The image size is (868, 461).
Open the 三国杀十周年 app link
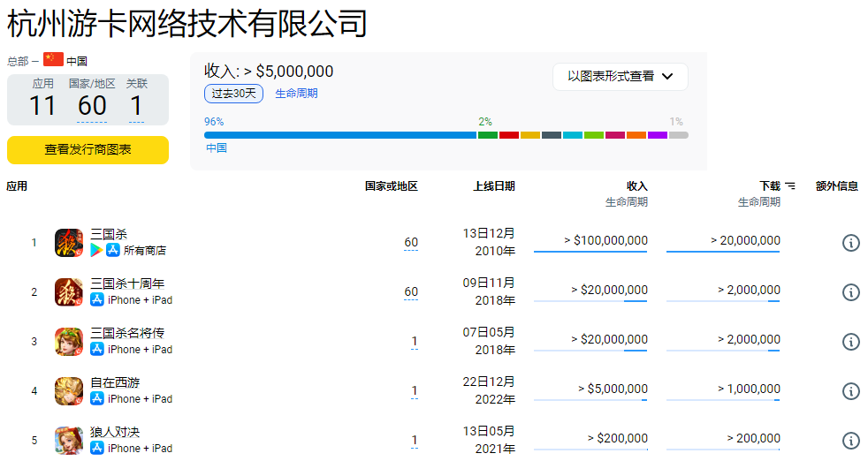point(127,283)
